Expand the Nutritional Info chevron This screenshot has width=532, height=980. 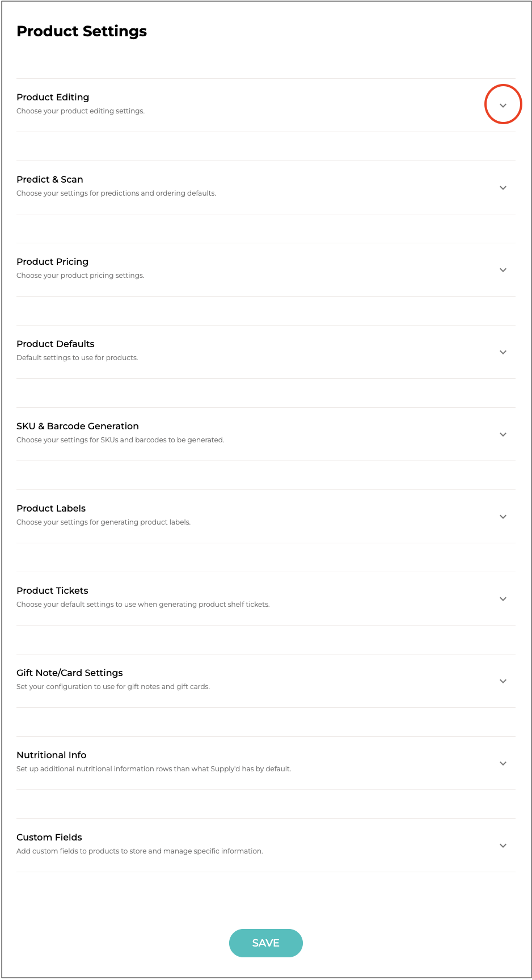503,763
